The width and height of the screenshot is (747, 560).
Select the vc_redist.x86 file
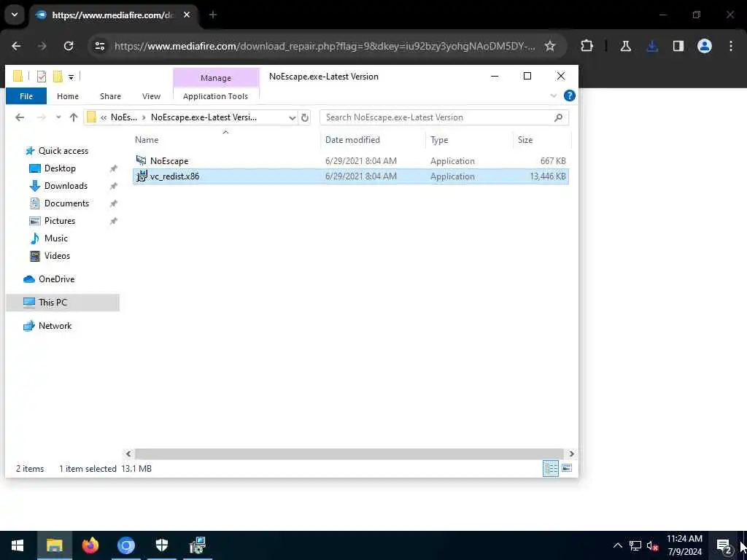[x=351, y=176]
